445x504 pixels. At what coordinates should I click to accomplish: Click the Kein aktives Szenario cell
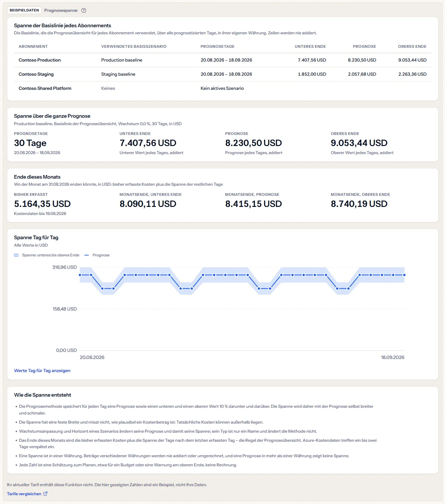coord(222,88)
